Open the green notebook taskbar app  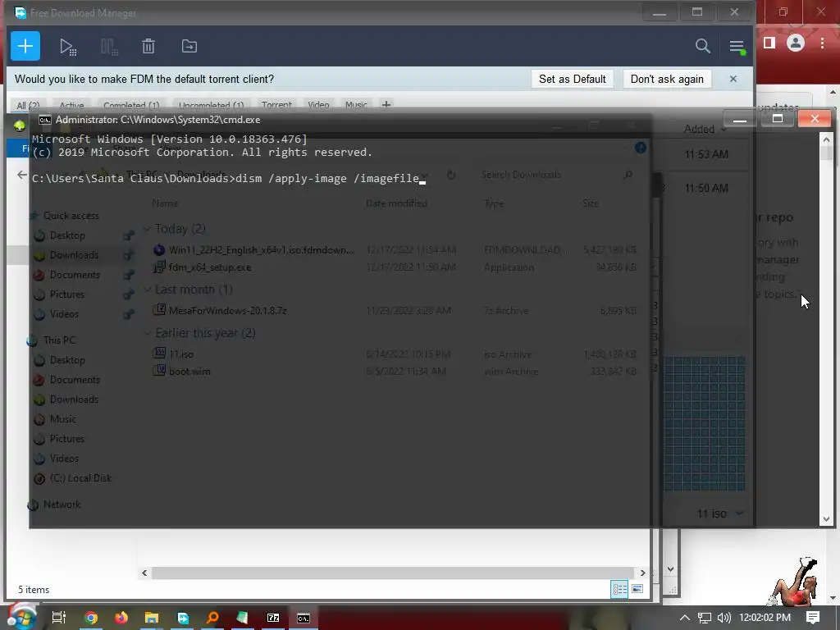point(242,618)
